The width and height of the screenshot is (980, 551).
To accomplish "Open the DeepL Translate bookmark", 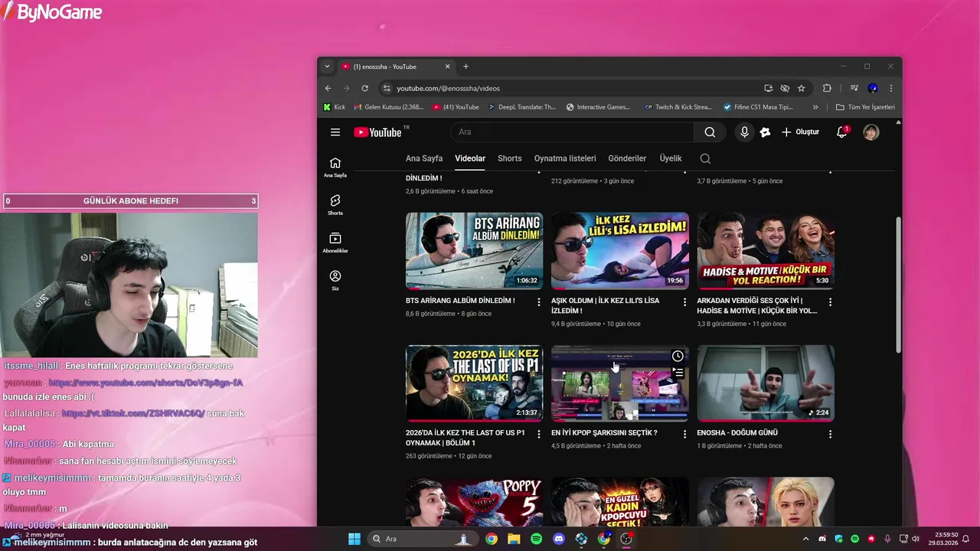I will pyautogui.click(x=522, y=107).
